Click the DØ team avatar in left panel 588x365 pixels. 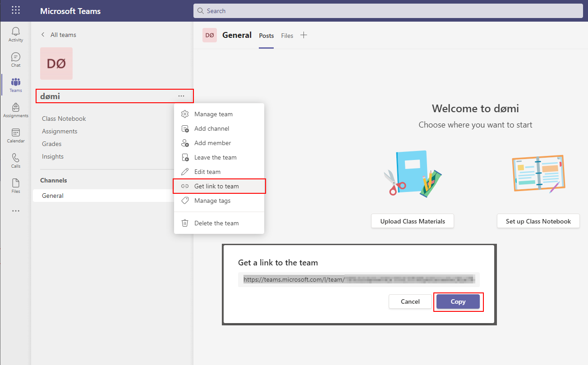[56, 64]
